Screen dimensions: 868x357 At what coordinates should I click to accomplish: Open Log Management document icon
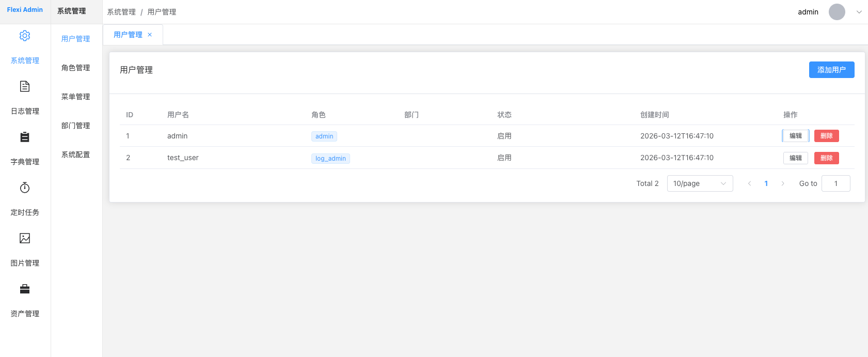[x=25, y=86]
